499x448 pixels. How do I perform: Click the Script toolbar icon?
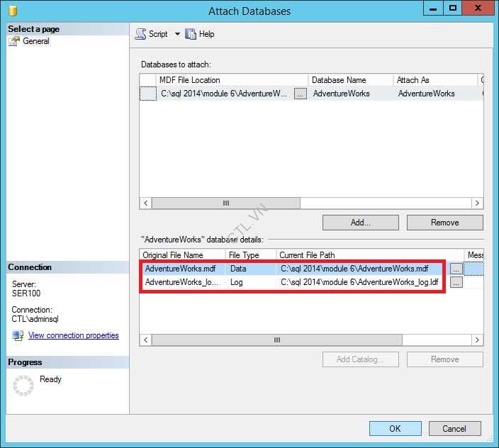[140, 34]
